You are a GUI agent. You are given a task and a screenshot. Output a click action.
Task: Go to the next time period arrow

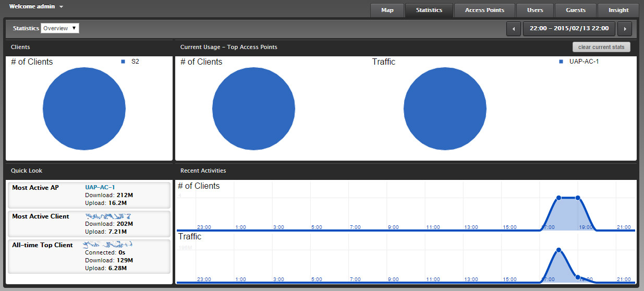coord(625,29)
